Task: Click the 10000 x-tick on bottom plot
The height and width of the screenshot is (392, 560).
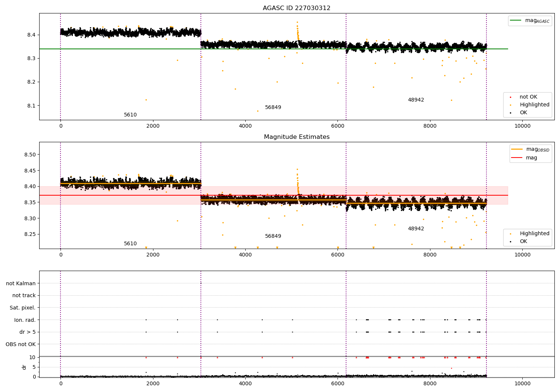Action: pos(522,383)
